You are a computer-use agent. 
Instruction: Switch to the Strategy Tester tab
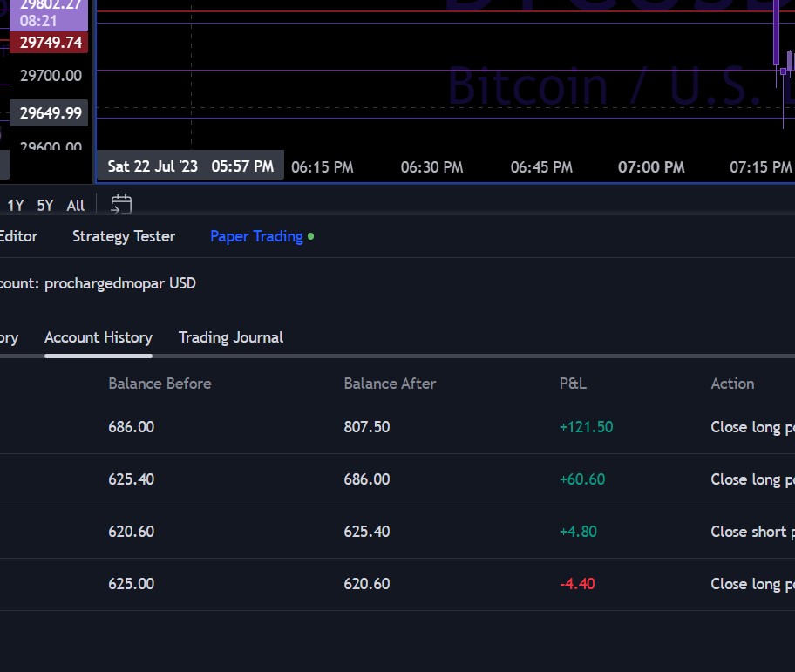click(124, 236)
